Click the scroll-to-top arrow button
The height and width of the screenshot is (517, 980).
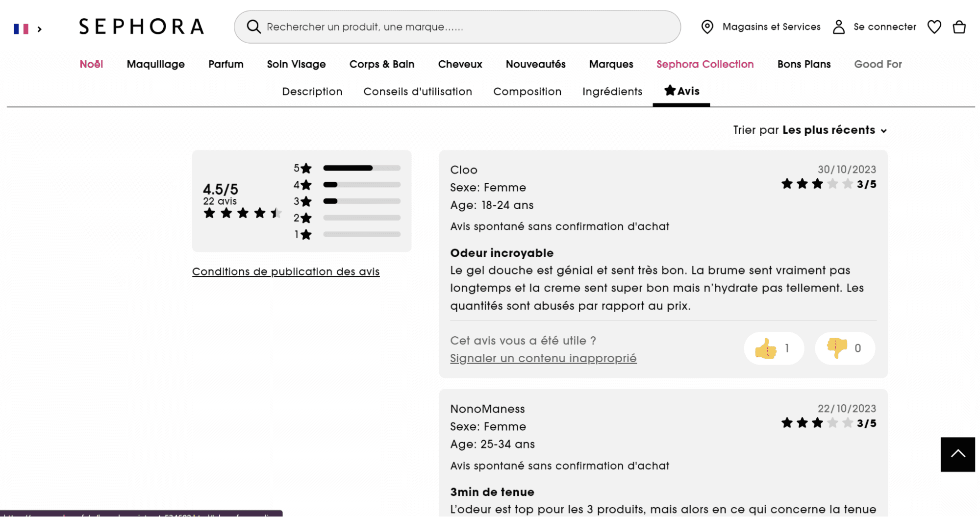pyautogui.click(x=957, y=454)
